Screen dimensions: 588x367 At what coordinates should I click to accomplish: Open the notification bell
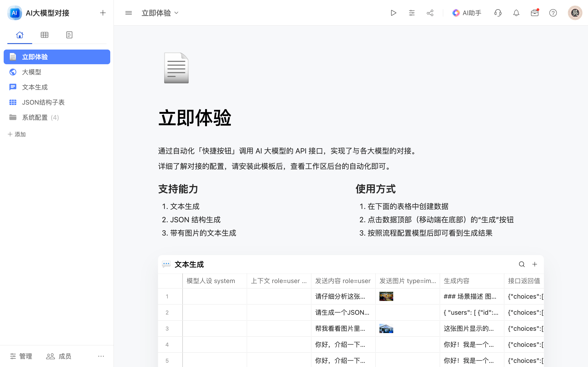click(516, 13)
